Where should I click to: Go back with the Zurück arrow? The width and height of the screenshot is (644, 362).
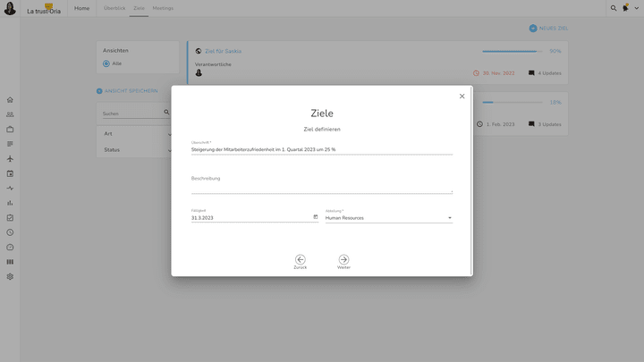pos(301,260)
